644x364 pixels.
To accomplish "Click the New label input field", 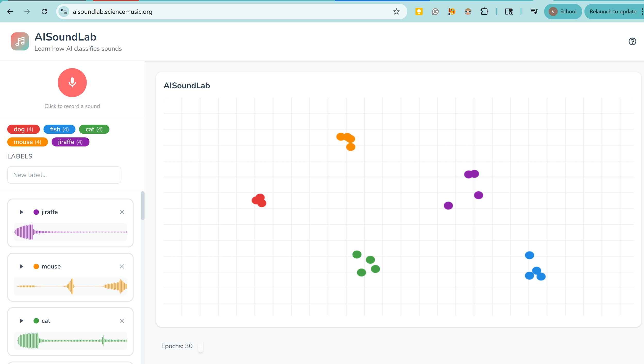I will click(x=64, y=175).
